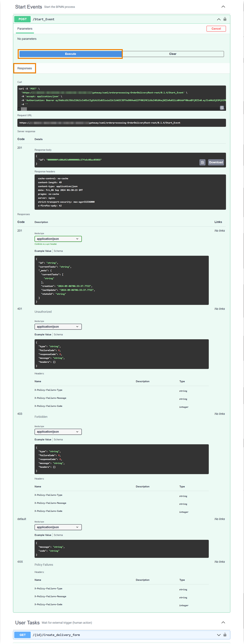Click the left scroll arrow in curl box

point(19,109)
